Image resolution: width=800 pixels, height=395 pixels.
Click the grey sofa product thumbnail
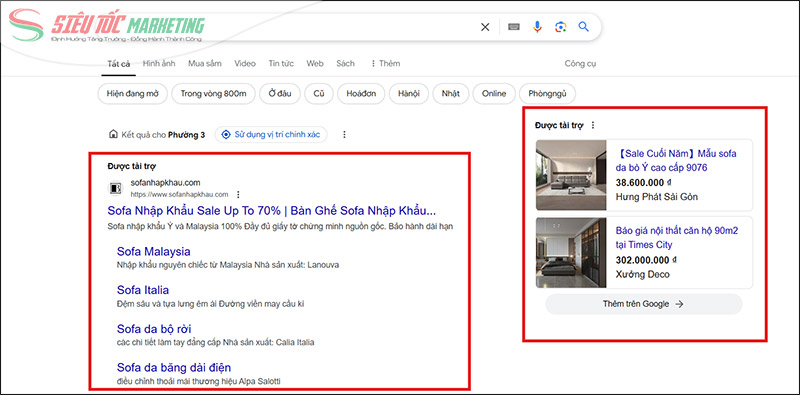[571, 175]
